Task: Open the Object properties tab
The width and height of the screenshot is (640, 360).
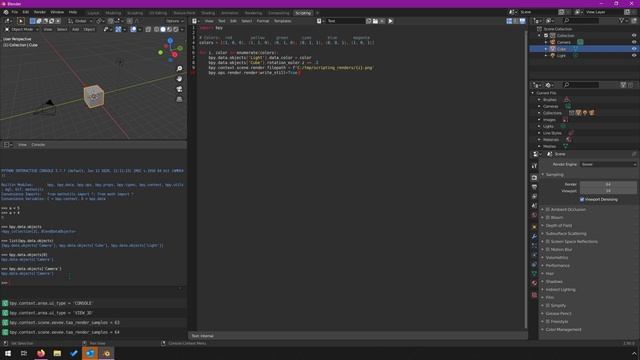Action: 534,227
